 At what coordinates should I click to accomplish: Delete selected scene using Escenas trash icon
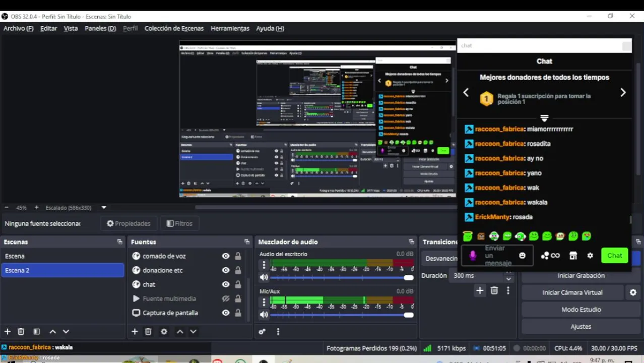21,331
